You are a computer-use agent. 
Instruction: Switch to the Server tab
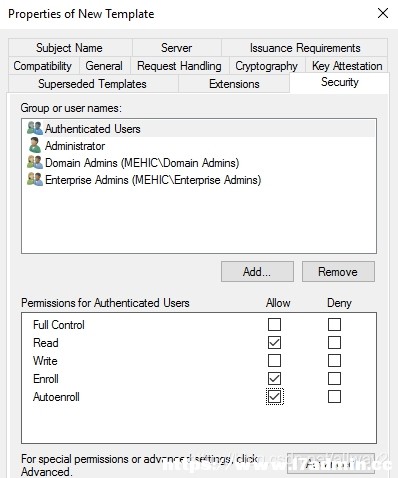(x=177, y=48)
